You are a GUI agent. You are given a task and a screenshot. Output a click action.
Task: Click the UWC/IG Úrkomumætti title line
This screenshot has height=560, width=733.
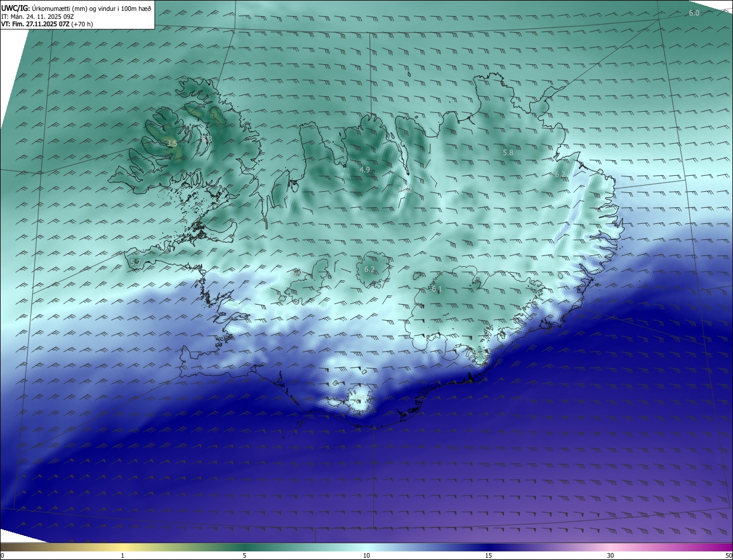76,9
